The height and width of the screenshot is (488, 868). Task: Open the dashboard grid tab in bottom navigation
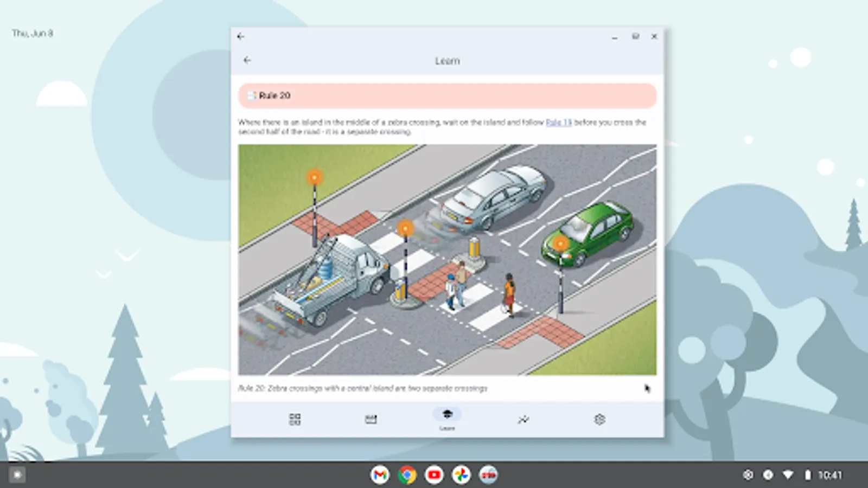click(x=295, y=419)
